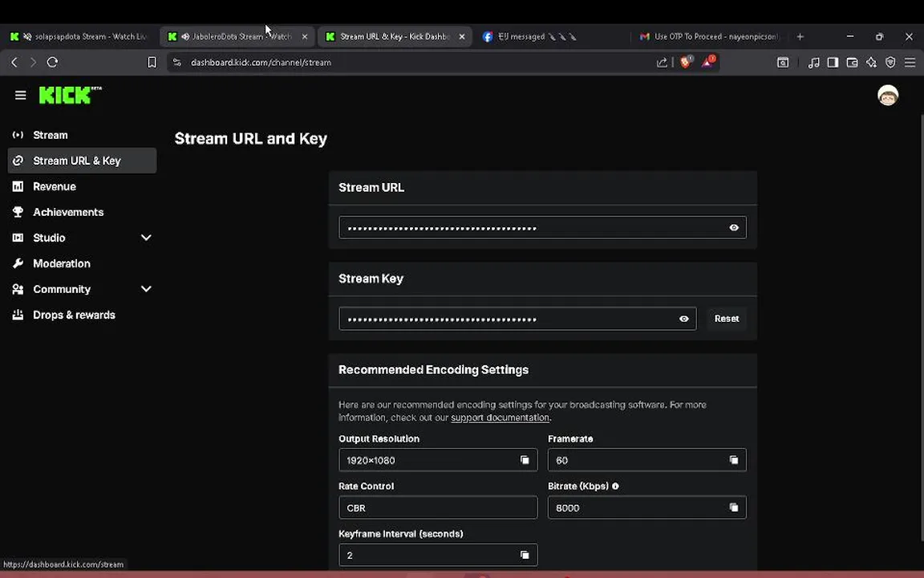Bookmark this page in address bar

152,62
